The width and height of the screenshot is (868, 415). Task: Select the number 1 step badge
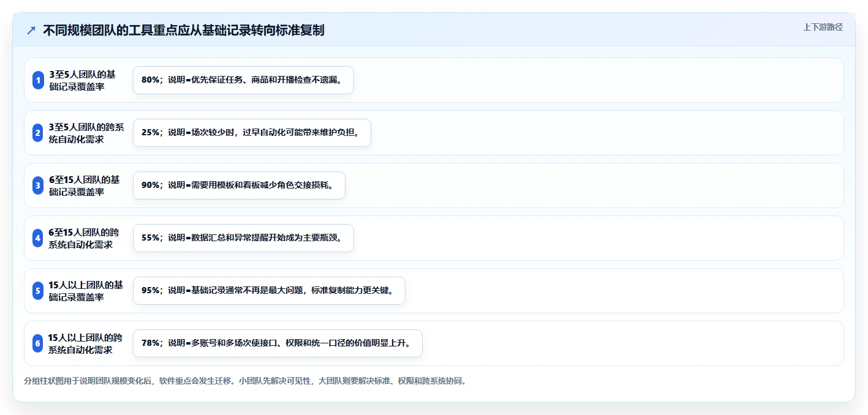(x=38, y=80)
